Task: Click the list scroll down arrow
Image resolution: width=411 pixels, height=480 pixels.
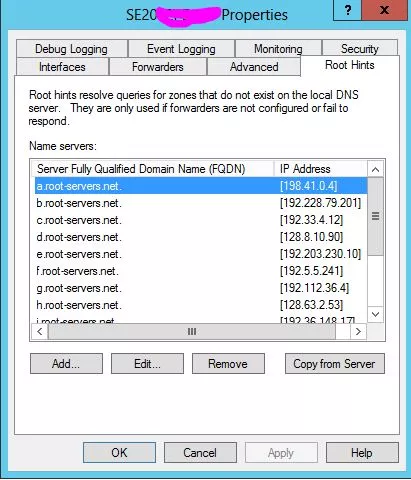Action: point(375,314)
